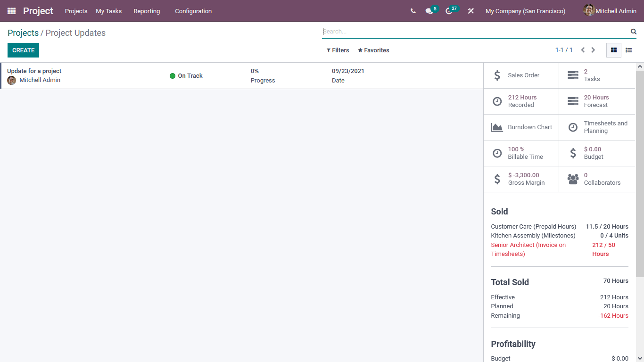The image size is (644, 362).
Task: Click the Hours Recorded clock icon
Action: 497,101
